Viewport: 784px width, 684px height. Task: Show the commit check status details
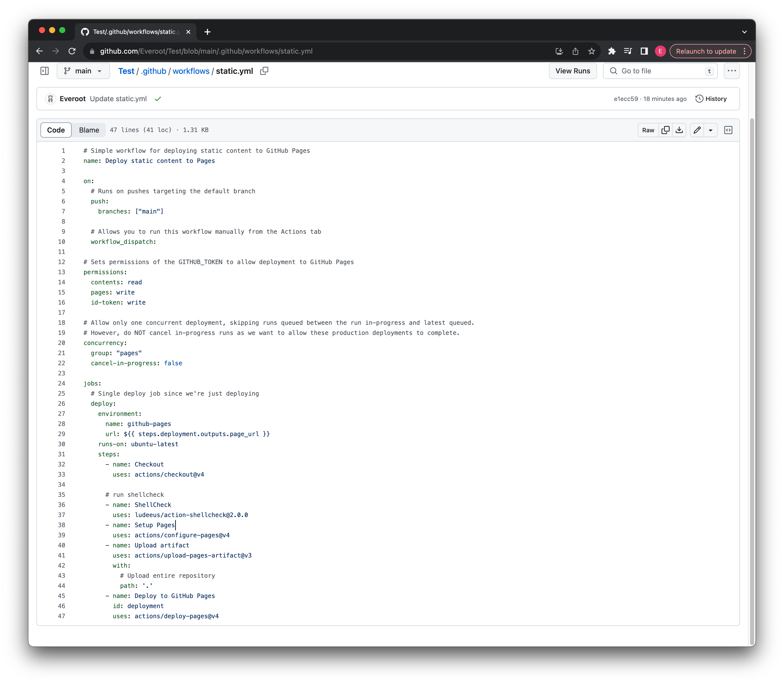pyautogui.click(x=158, y=99)
